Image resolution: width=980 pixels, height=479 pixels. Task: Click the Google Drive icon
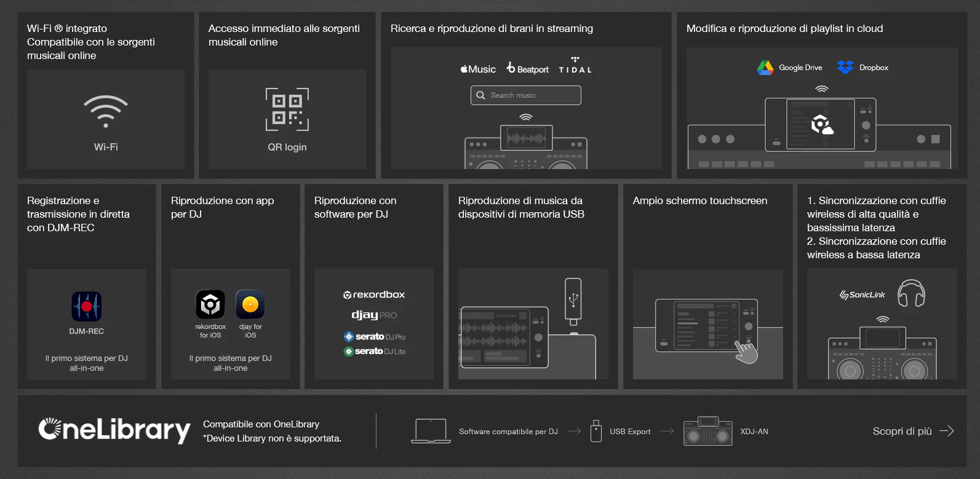[765, 68]
